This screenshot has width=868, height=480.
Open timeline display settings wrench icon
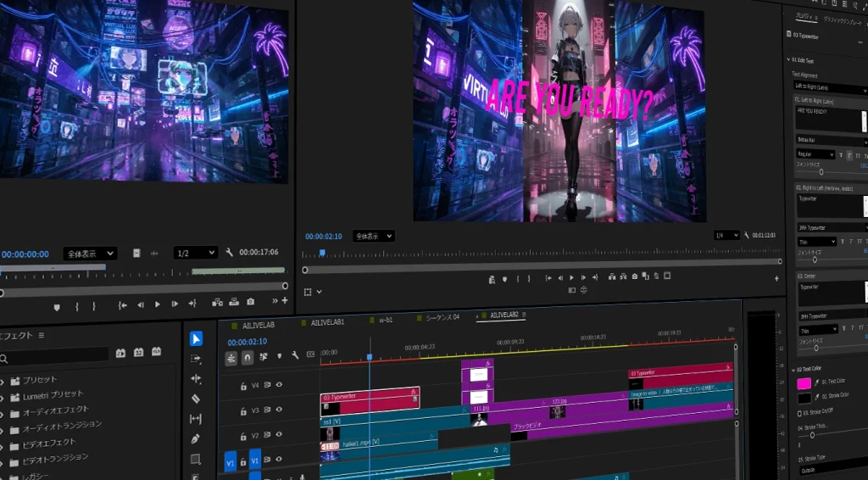(x=294, y=355)
